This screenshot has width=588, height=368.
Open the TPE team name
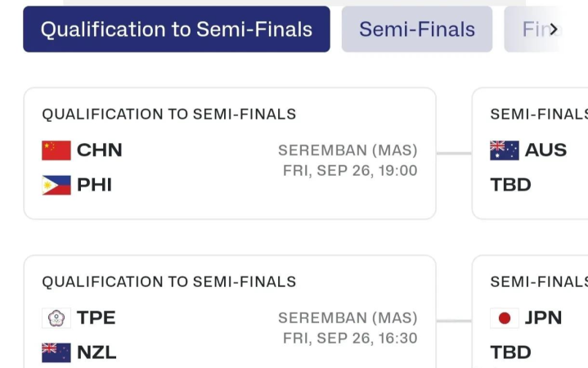pos(97,318)
